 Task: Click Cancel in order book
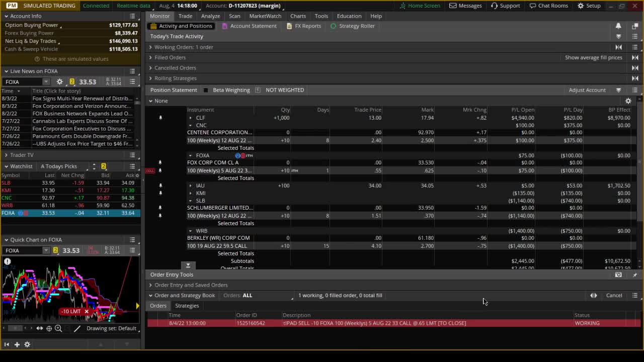pyautogui.click(x=614, y=296)
